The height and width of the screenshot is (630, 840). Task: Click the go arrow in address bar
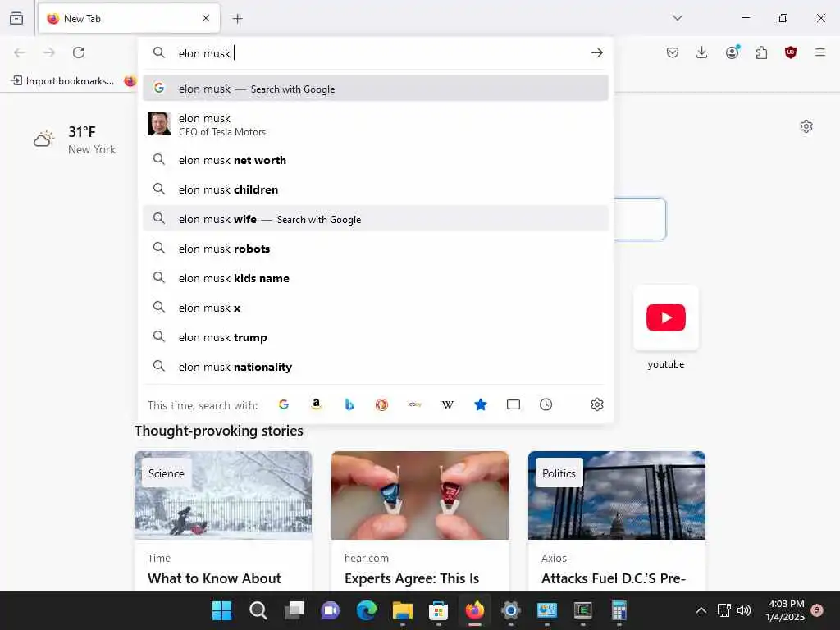tap(597, 52)
